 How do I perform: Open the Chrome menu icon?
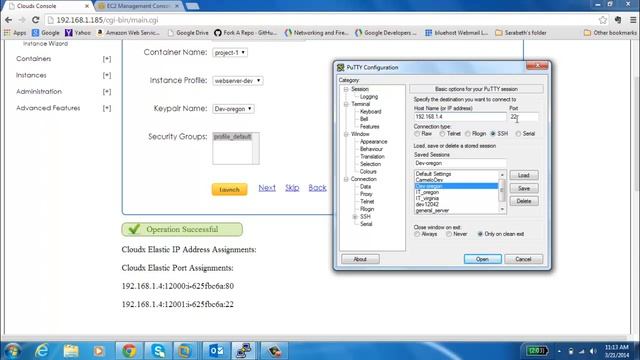pyautogui.click(x=633, y=20)
